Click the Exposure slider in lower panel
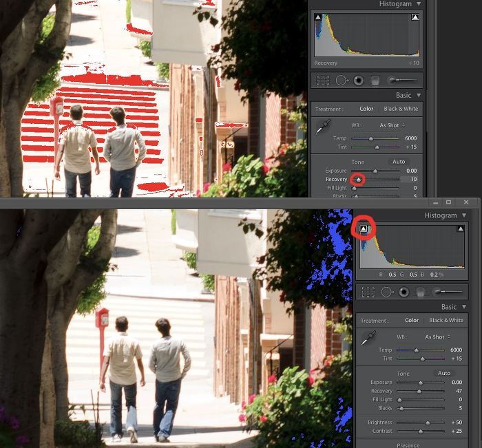 pyautogui.click(x=420, y=383)
